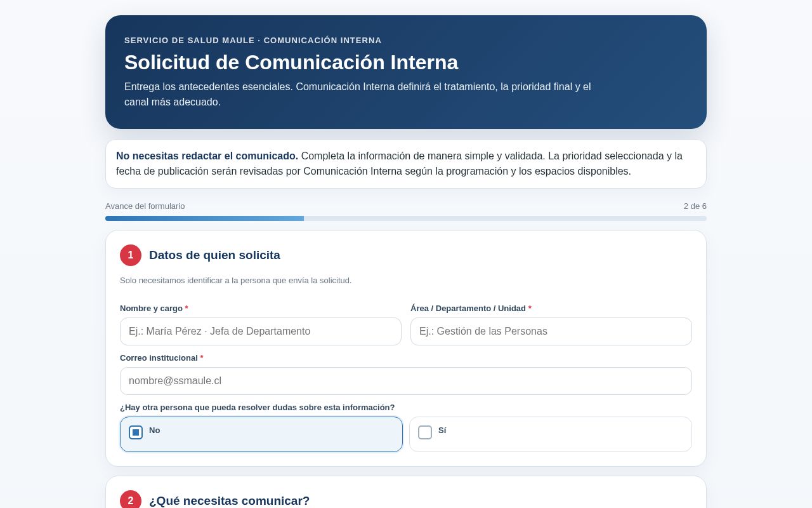Screen dimensions: 812x508
Task: Focus the Correo institucional email field
Action: click(x=406, y=381)
